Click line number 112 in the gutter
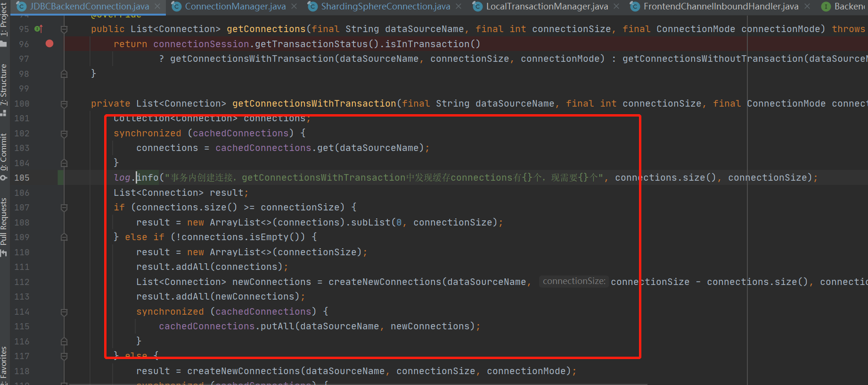This screenshot has width=868, height=385. (x=22, y=282)
